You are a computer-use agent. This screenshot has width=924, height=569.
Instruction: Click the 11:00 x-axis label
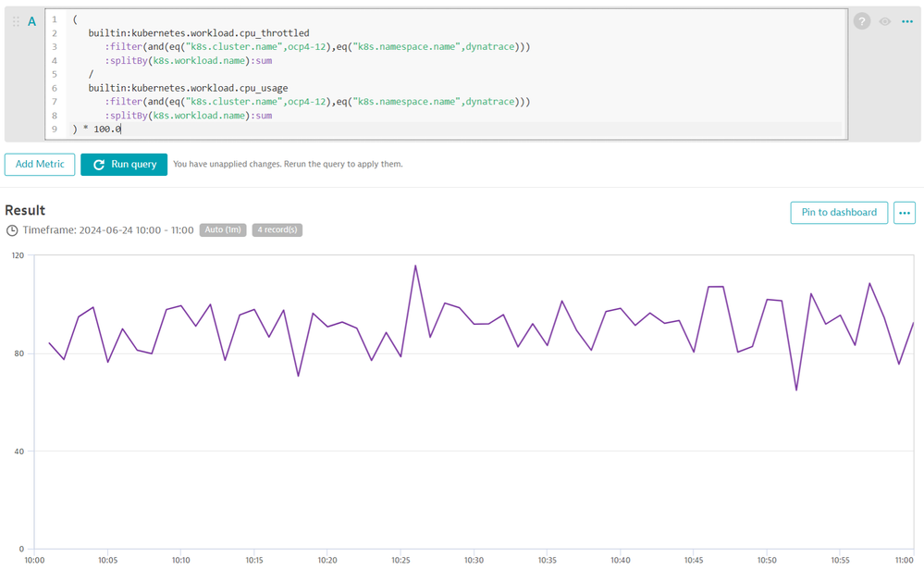click(x=904, y=560)
